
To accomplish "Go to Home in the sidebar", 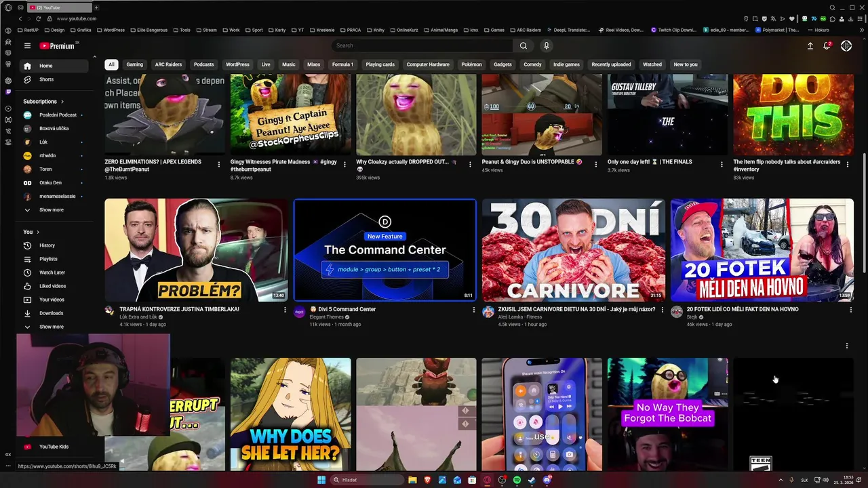I will (x=54, y=66).
